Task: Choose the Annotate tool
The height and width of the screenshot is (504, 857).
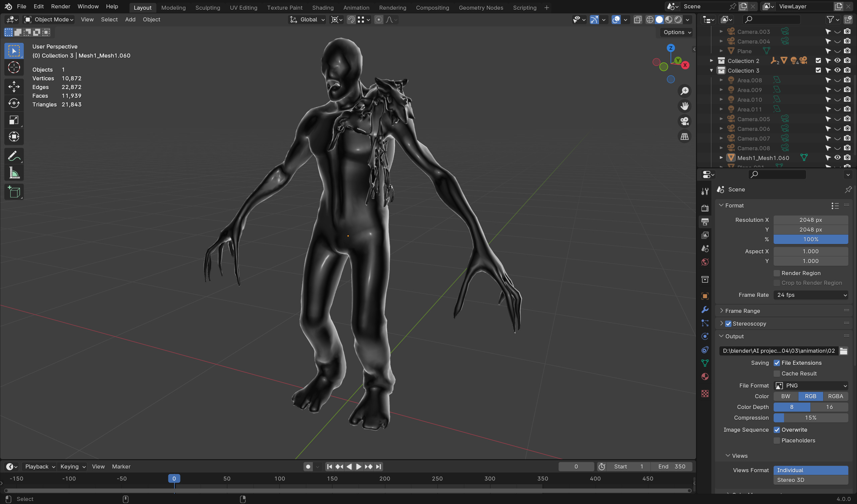Action: [14, 156]
